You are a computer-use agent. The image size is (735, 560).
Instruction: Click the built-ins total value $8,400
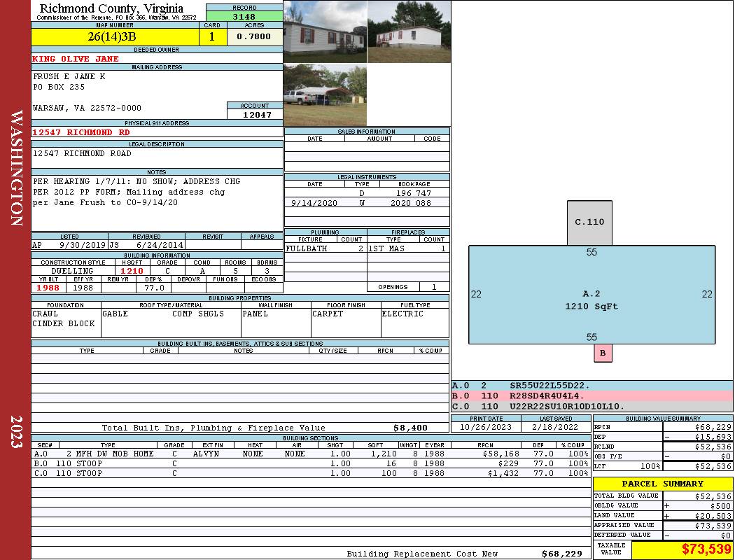click(x=410, y=428)
